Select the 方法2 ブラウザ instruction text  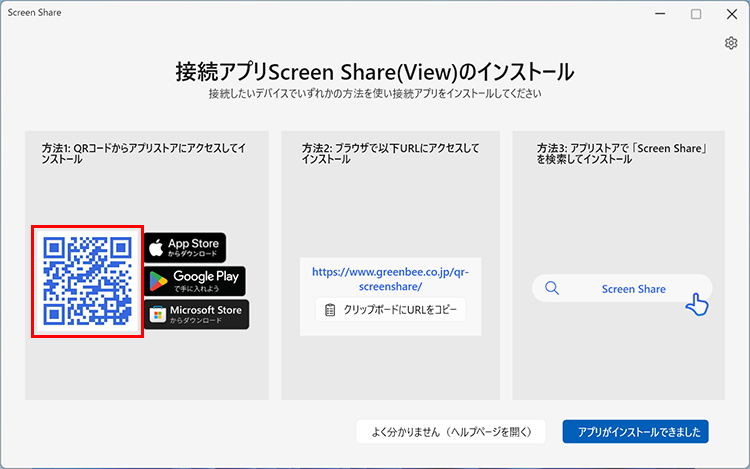[390, 153]
